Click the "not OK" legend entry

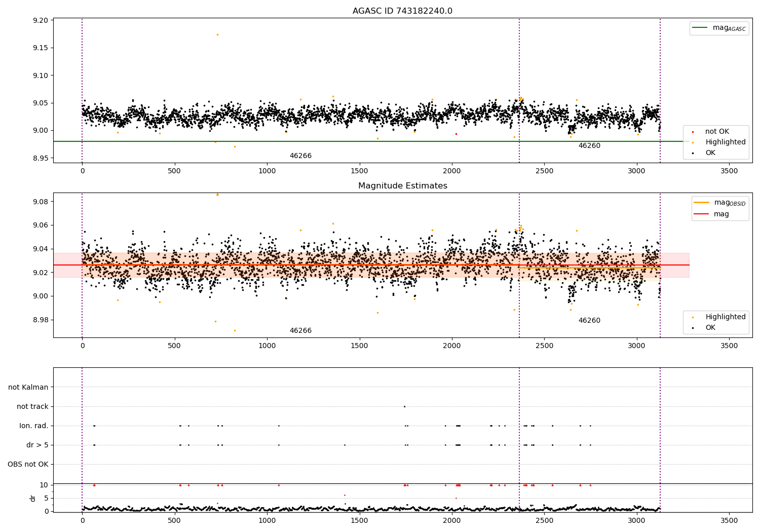pyautogui.click(x=717, y=132)
